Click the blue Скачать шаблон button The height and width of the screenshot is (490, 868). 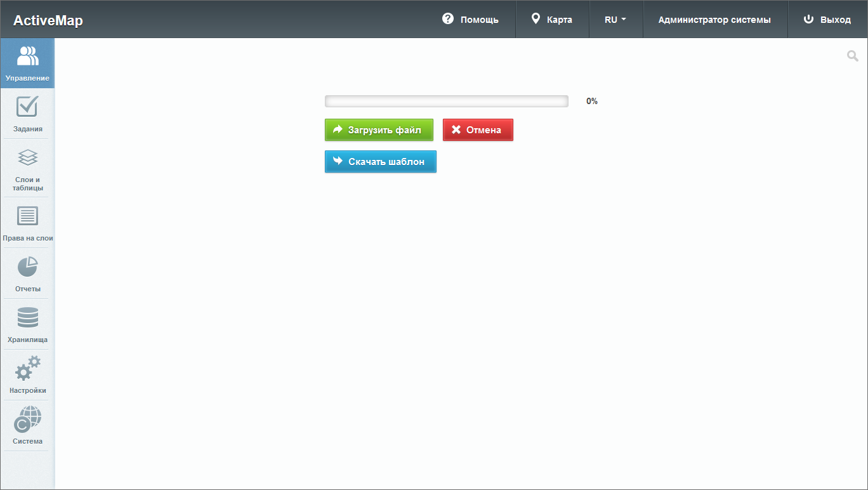pos(380,162)
